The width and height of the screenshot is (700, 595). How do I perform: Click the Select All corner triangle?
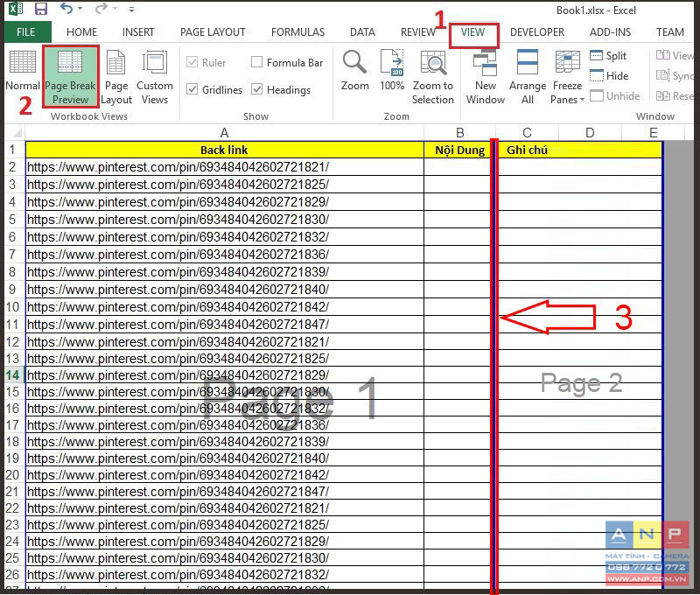pos(16,133)
